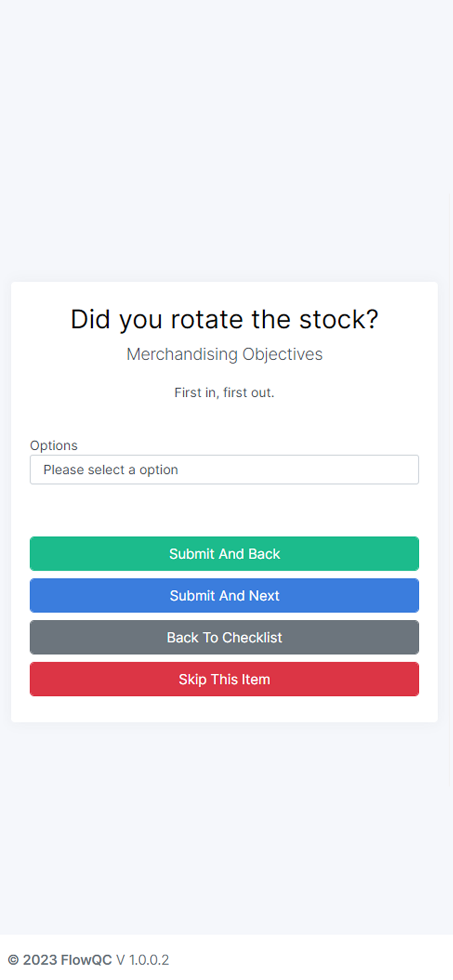
Task: Click the V 1.0.0.2 version text
Action: pyautogui.click(x=143, y=960)
